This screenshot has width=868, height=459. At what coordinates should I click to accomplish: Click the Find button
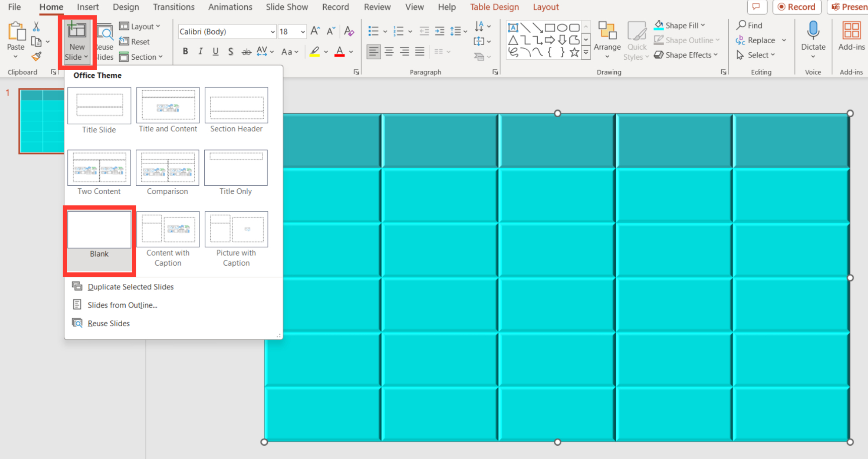(749, 25)
